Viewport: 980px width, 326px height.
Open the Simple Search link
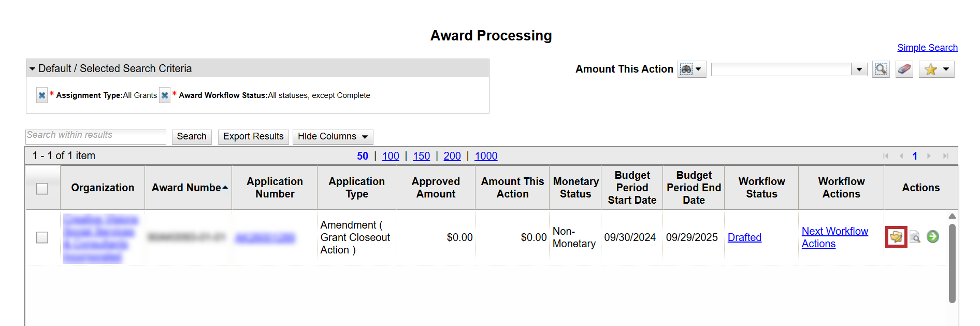coord(927,48)
